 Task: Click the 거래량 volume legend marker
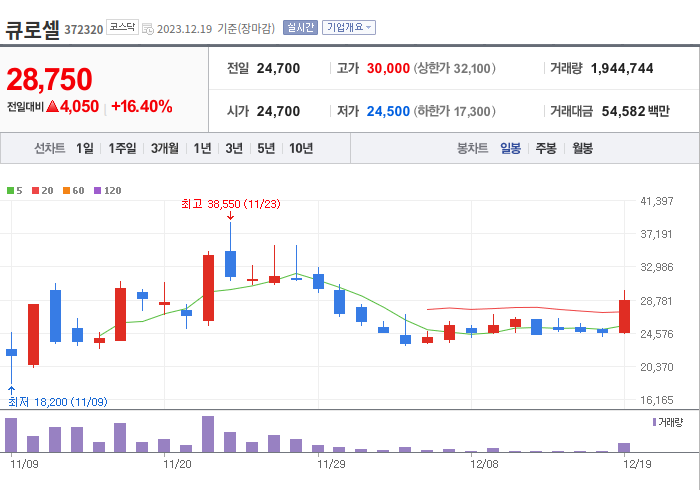pyautogui.click(x=654, y=422)
